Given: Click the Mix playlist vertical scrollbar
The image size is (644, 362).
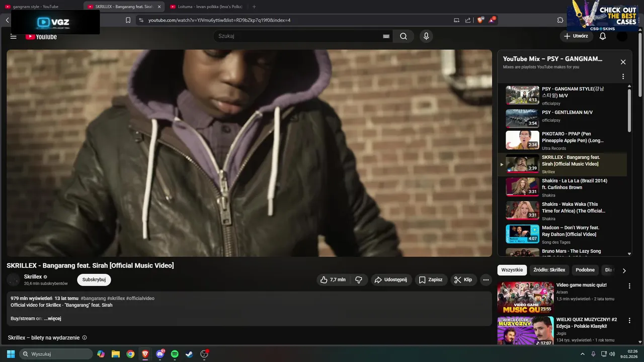Looking at the screenshot, I should (629, 111).
